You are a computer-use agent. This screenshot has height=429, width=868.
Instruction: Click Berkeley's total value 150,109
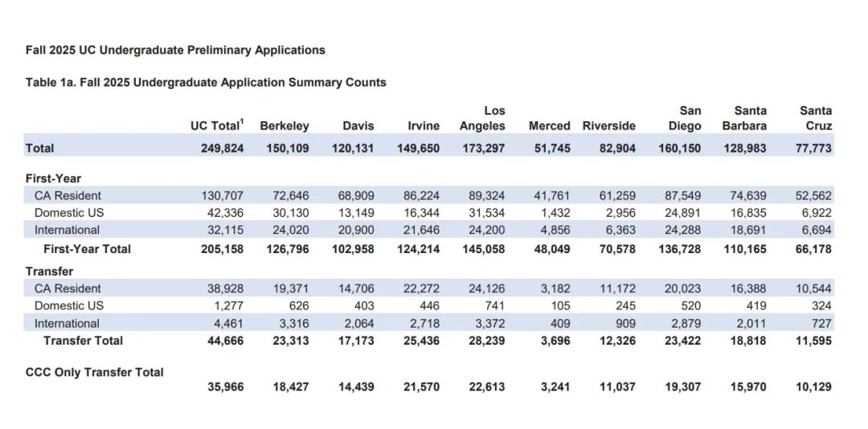point(285,149)
